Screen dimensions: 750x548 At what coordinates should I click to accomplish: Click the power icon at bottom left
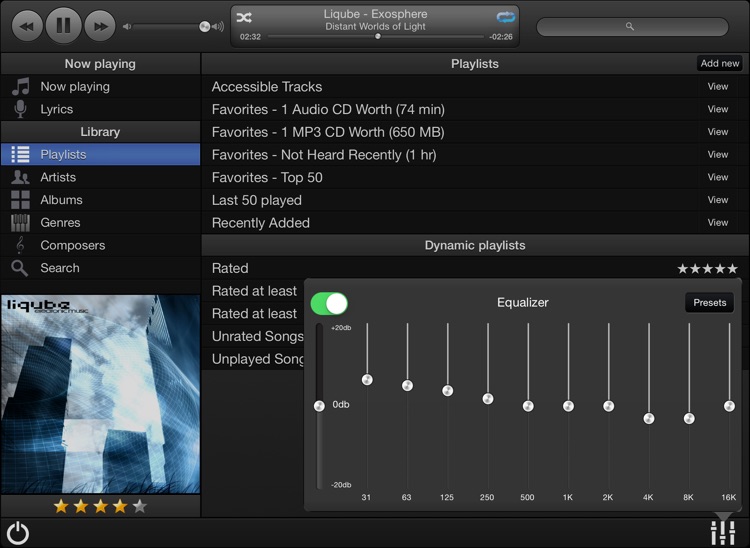click(18, 533)
